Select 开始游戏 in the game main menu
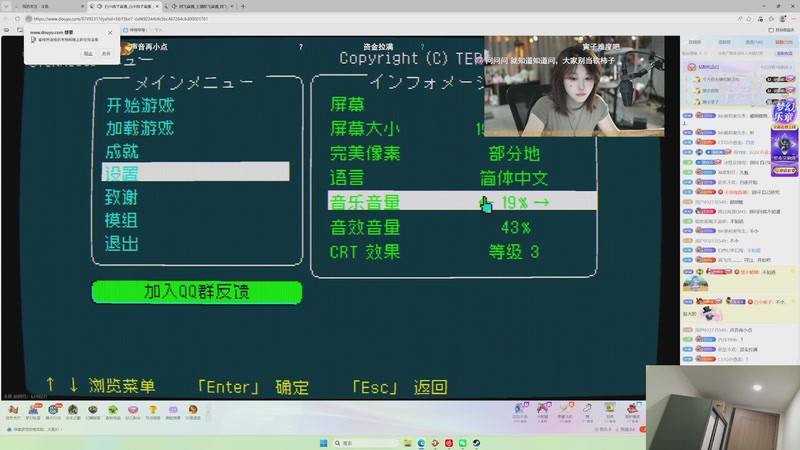This screenshot has width=800, height=450. coord(140,106)
